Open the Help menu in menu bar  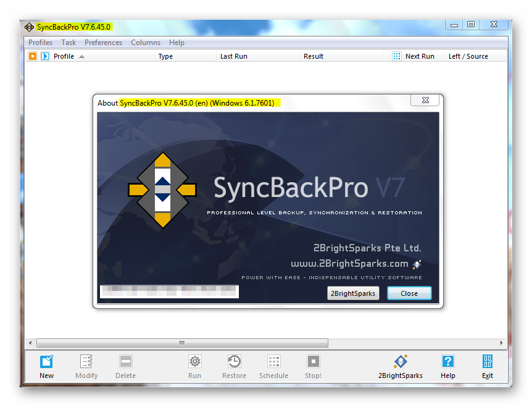tap(177, 43)
